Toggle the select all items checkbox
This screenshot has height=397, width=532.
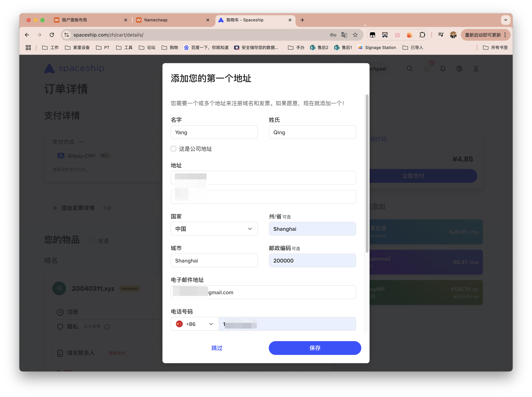click(x=92, y=241)
